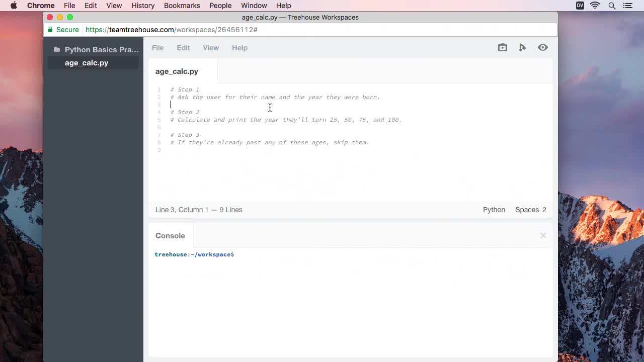
Task: Fork the current workspace
Action: click(522, 47)
